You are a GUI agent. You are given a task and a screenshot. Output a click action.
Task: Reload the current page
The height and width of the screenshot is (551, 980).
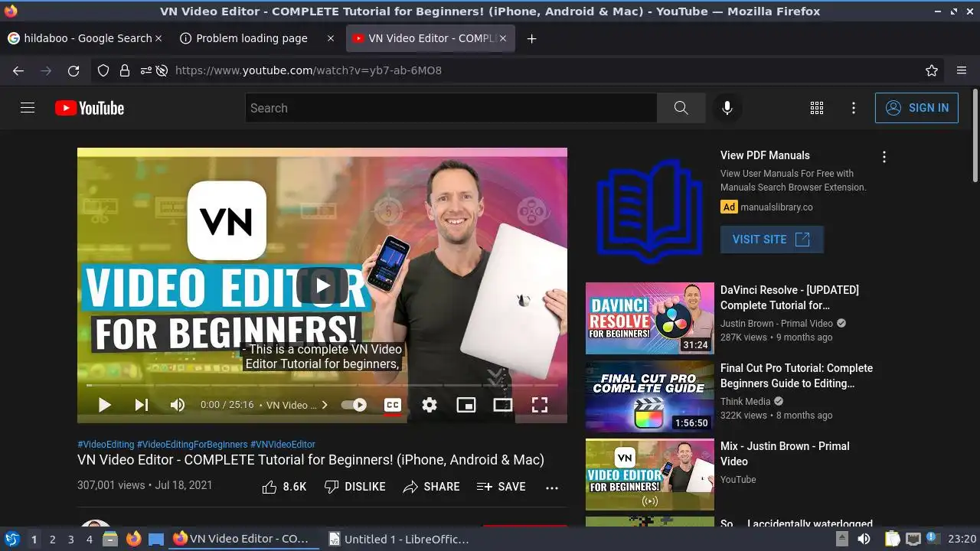tap(73, 70)
